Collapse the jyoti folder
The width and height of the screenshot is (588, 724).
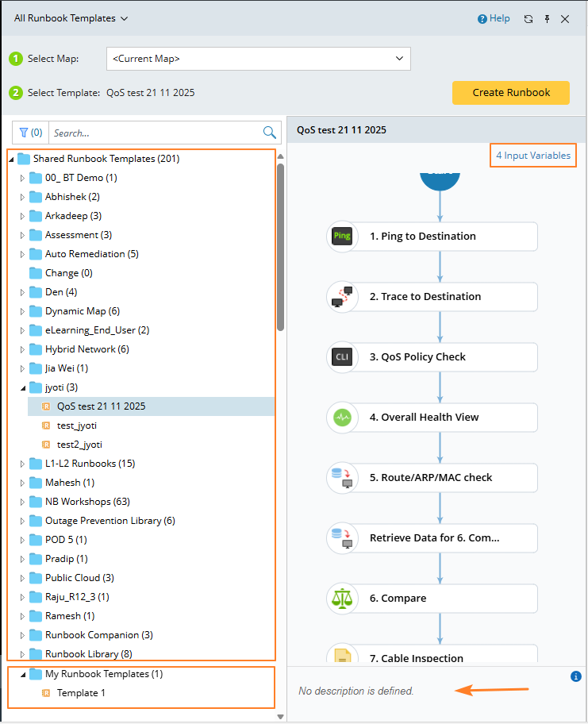(22, 387)
